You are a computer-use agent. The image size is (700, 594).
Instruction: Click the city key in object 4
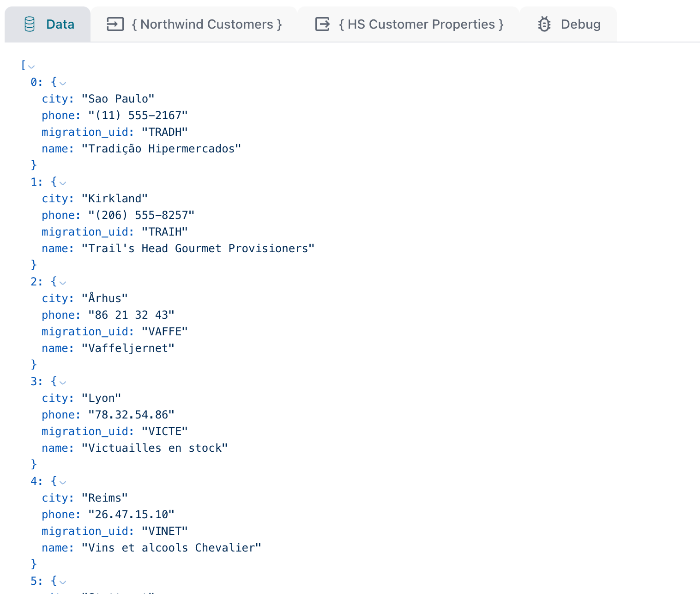[58, 498]
